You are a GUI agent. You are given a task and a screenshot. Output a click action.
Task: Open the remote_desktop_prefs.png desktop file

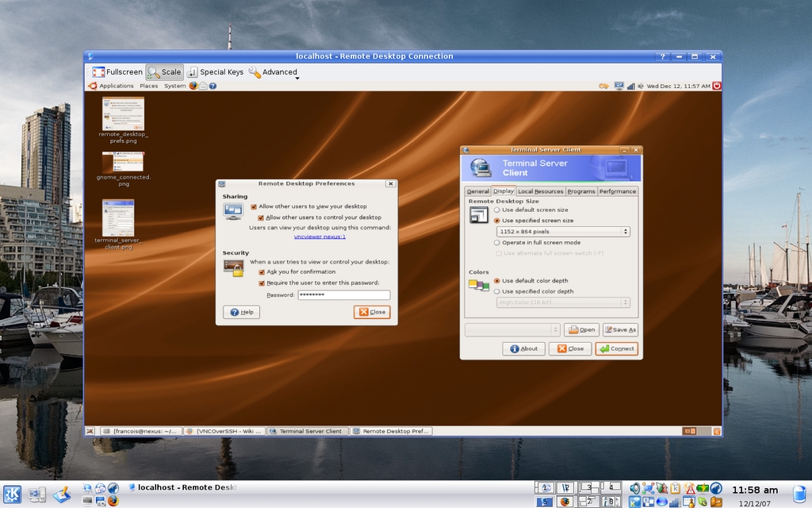123,114
